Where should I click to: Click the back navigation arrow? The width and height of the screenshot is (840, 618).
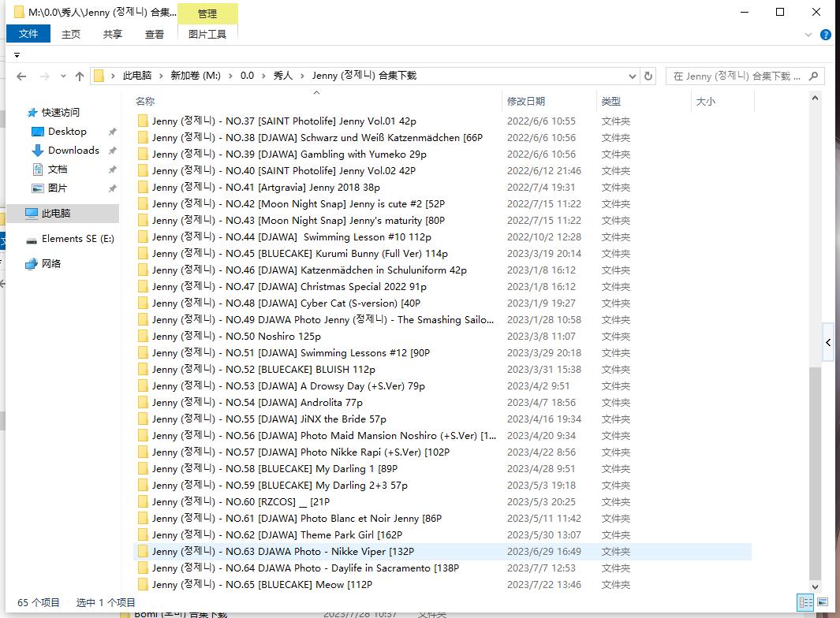coord(21,76)
